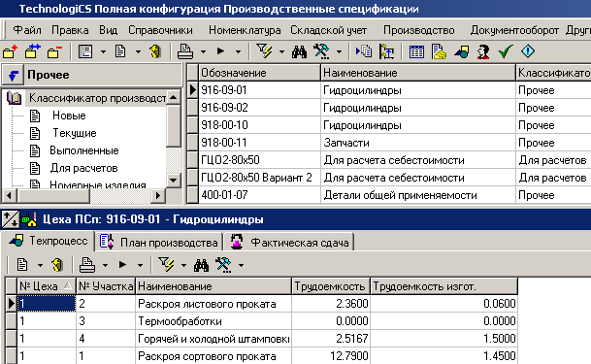The width and height of the screenshot is (591, 364).
Task: Click the printer icon in lower toolbar
Action: click(x=87, y=265)
